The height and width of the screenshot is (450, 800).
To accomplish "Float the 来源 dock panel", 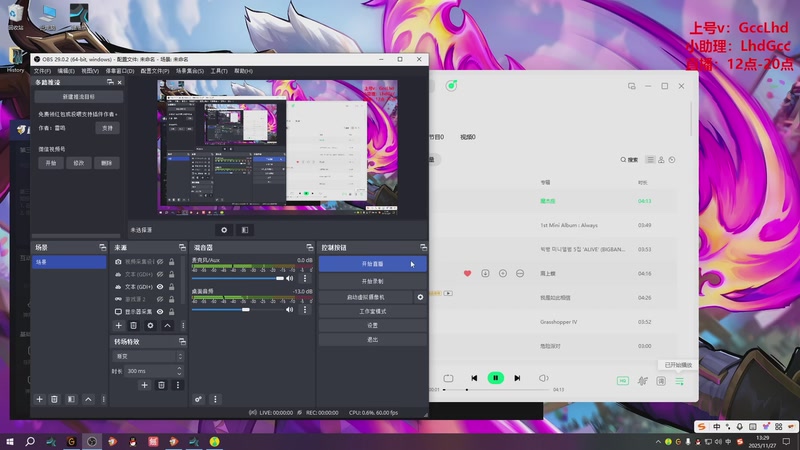I will pos(182,247).
